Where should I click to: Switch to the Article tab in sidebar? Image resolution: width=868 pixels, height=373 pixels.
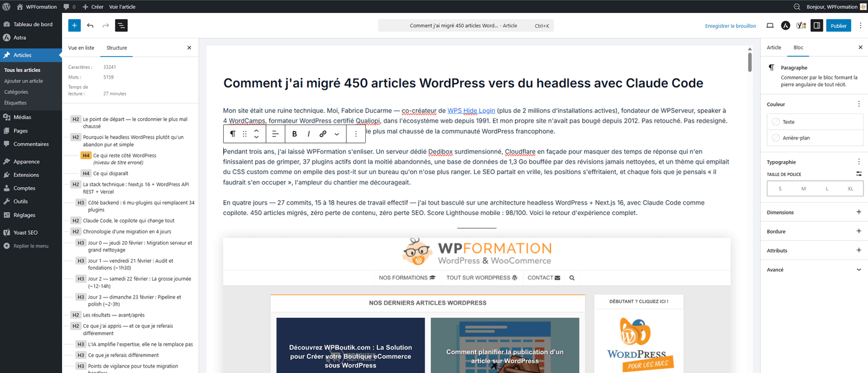coord(773,47)
